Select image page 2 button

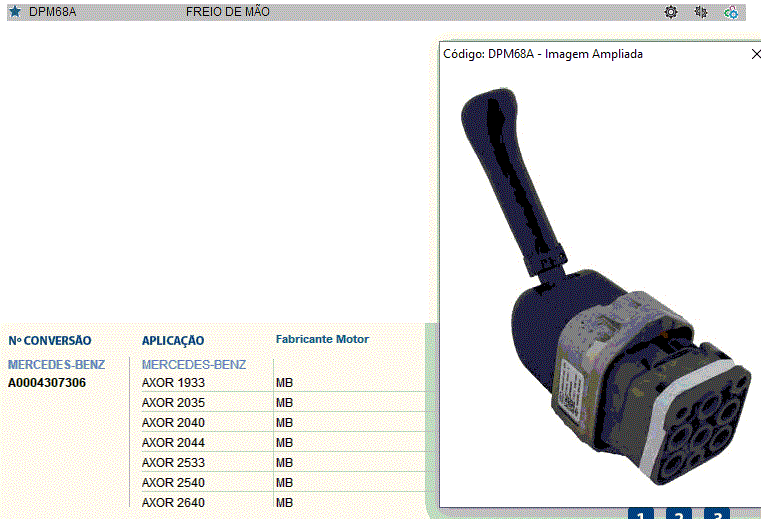[678, 514]
